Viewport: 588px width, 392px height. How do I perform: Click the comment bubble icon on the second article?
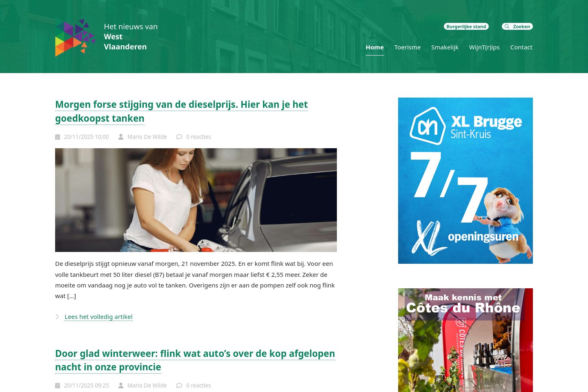(179, 386)
